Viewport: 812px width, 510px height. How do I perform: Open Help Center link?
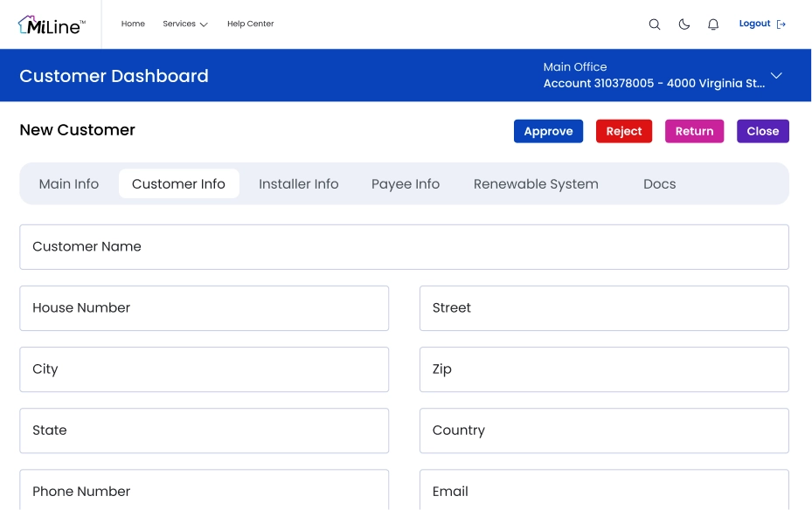click(251, 24)
